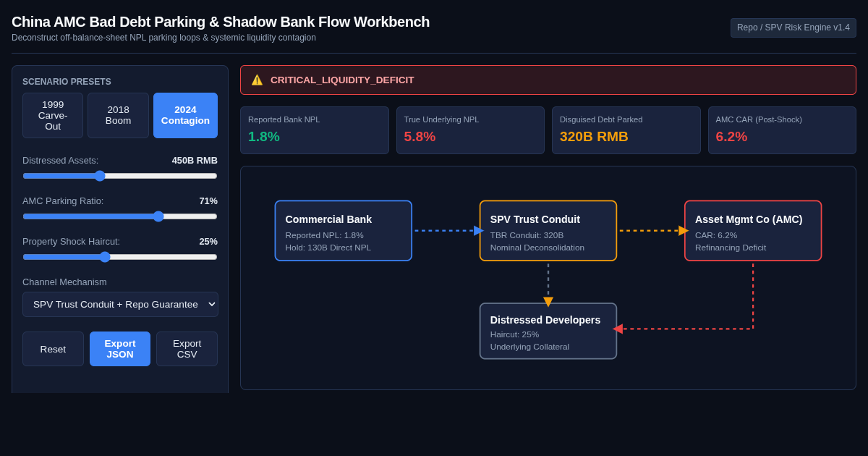Click the Reset button

coord(53,349)
